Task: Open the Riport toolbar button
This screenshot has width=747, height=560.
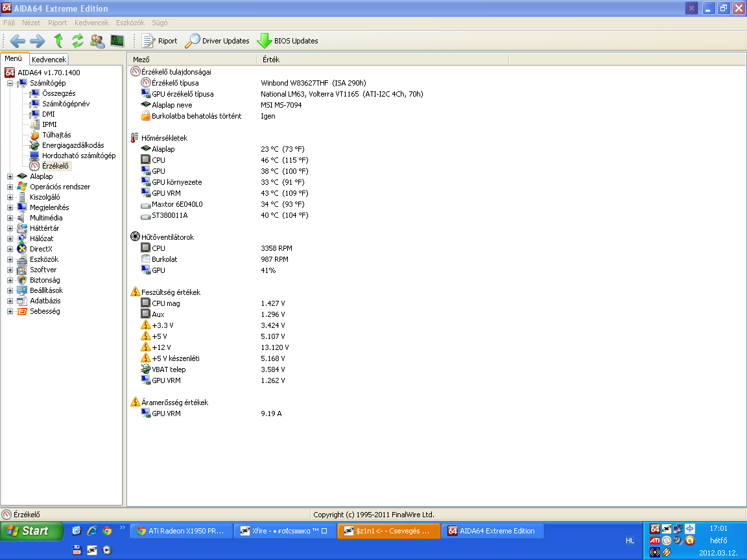Action: pyautogui.click(x=159, y=41)
